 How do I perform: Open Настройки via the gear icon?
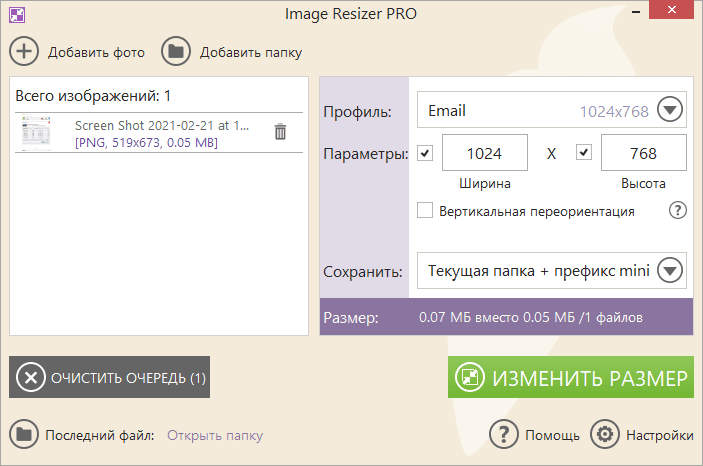(x=604, y=435)
